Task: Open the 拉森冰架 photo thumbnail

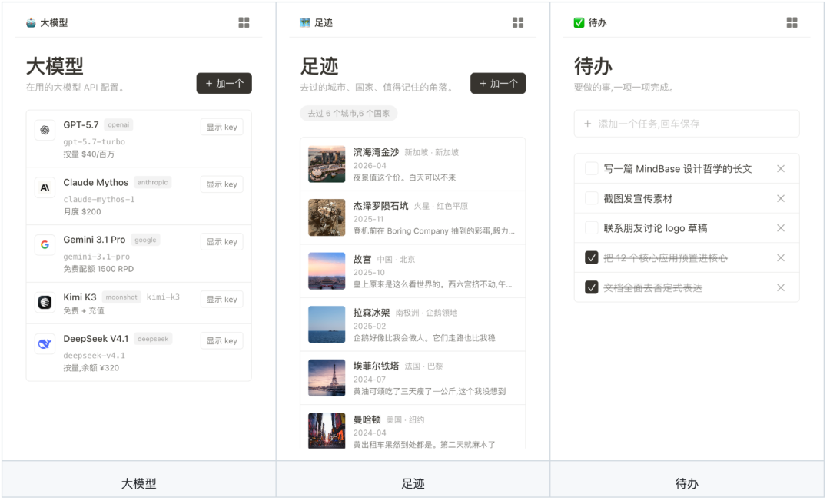Action: pos(327,325)
